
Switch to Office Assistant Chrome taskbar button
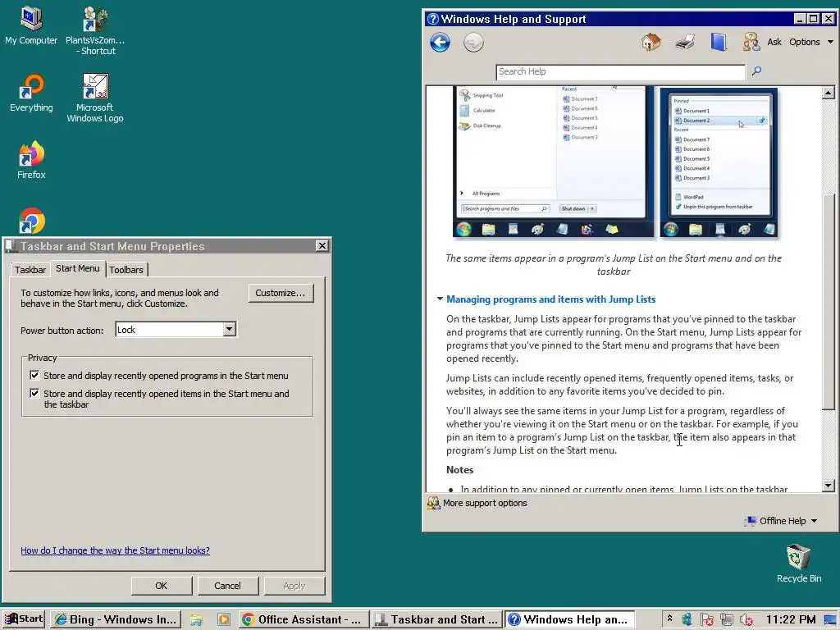(303, 619)
